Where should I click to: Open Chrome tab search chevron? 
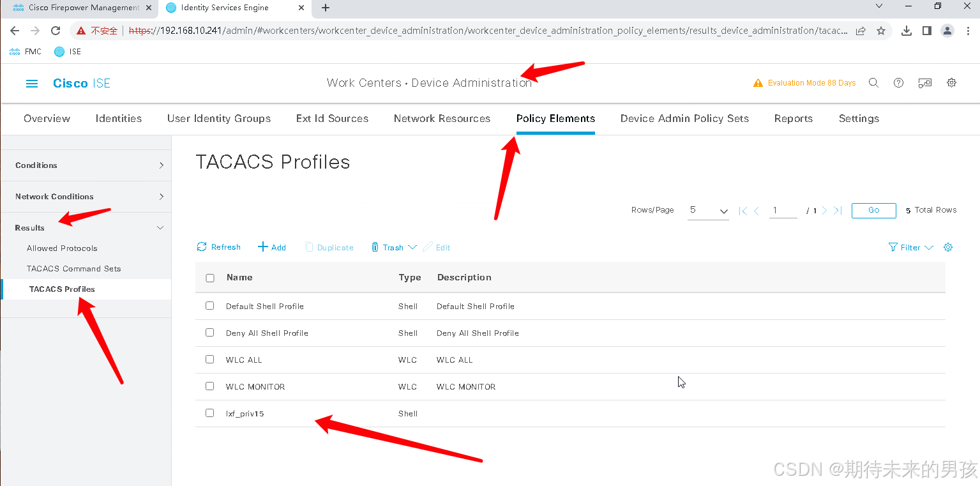(879, 6)
